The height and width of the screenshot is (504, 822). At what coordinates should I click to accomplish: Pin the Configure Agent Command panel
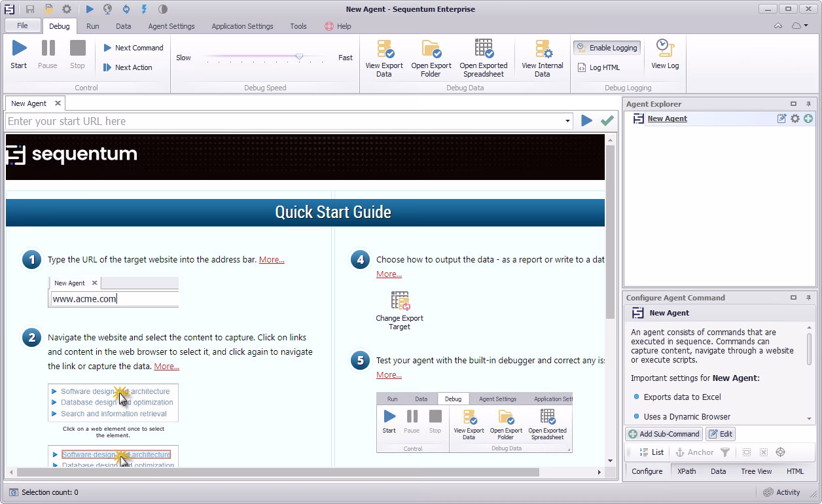pyautogui.click(x=808, y=298)
